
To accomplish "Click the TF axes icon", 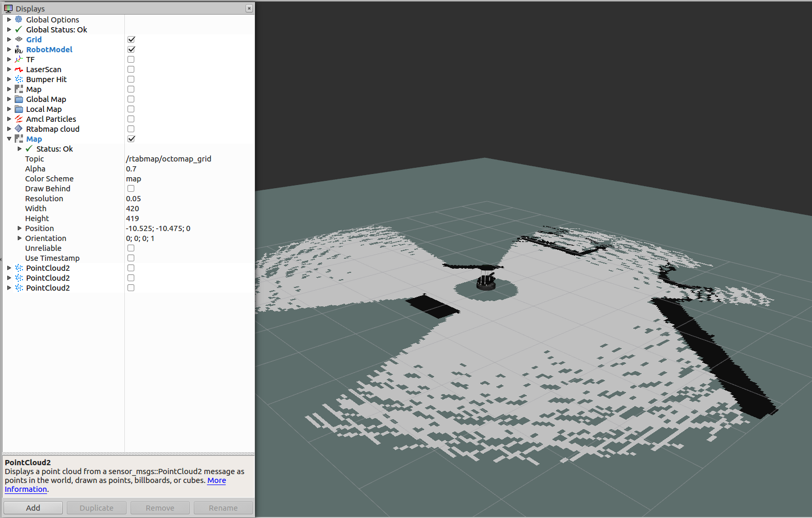I will pos(18,59).
